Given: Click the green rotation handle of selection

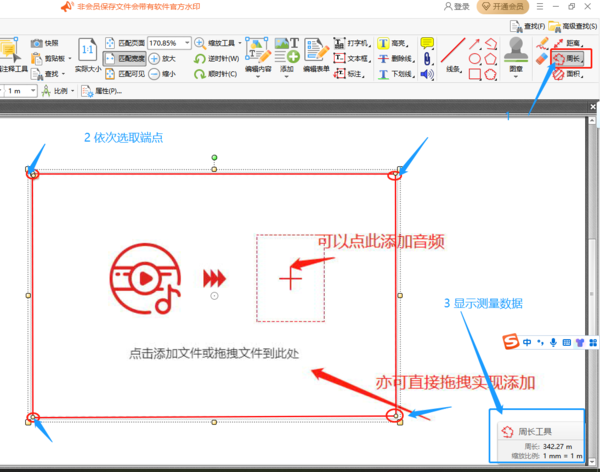Looking at the screenshot, I should [214, 157].
